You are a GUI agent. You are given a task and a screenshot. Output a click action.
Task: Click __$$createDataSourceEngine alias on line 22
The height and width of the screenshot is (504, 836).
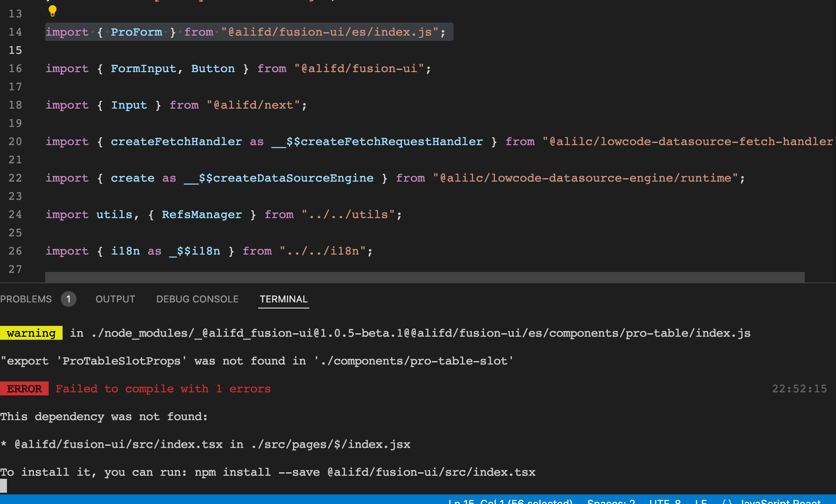pyautogui.click(x=279, y=178)
